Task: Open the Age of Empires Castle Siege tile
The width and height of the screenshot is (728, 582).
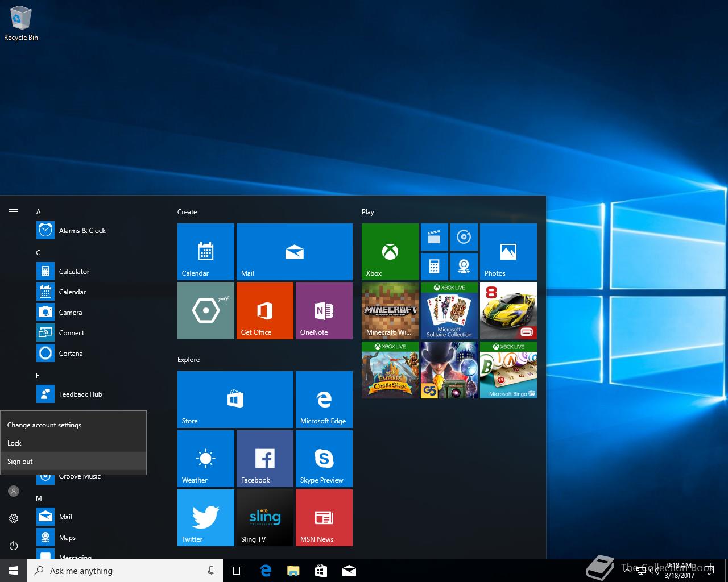Action: [x=390, y=370]
